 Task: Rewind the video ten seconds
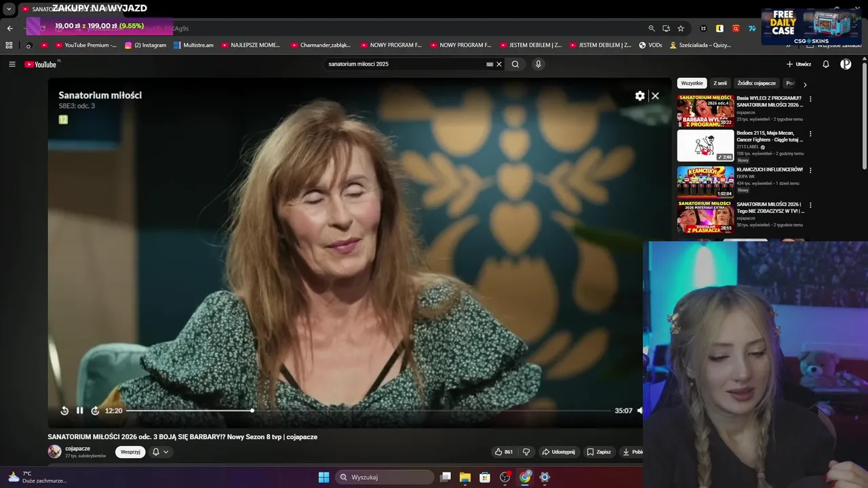pos(64,411)
